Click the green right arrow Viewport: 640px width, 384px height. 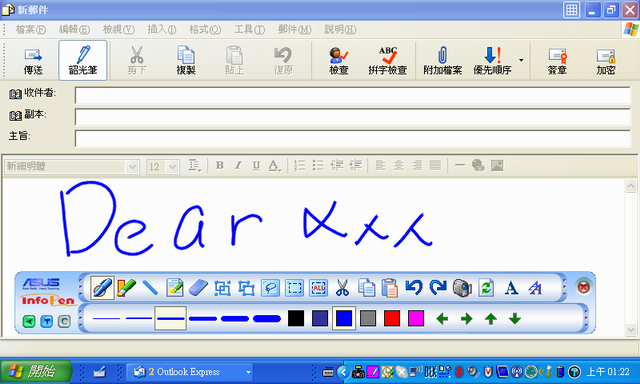click(467, 318)
